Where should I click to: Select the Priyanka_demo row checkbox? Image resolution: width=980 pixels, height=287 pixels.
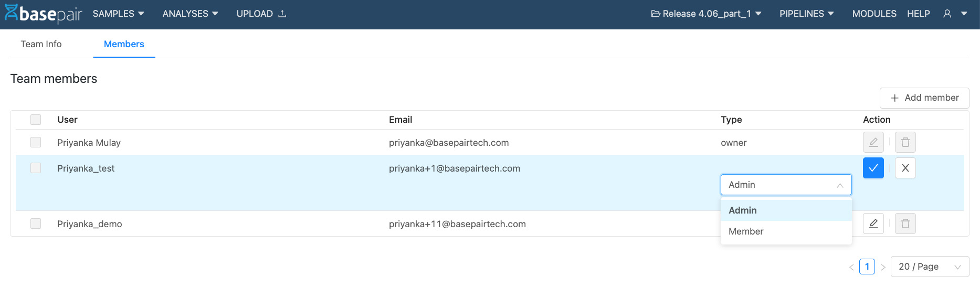tap(36, 224)
